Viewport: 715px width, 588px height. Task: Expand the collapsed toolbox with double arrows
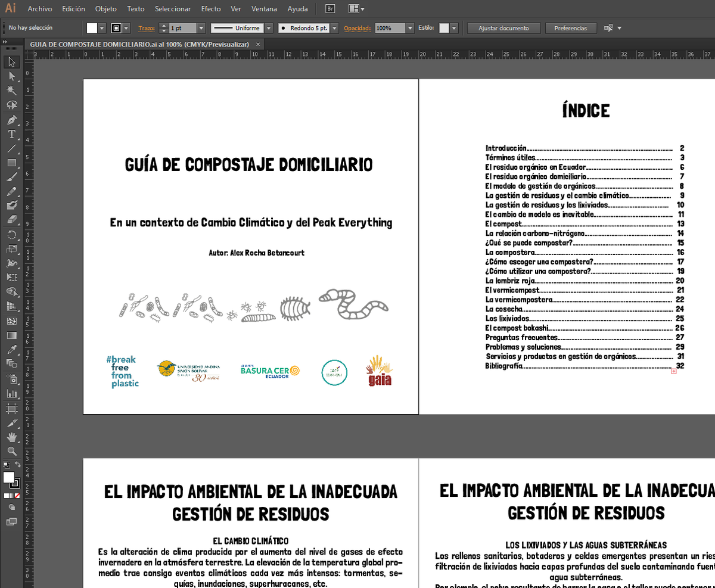click(x=5, y=42)
